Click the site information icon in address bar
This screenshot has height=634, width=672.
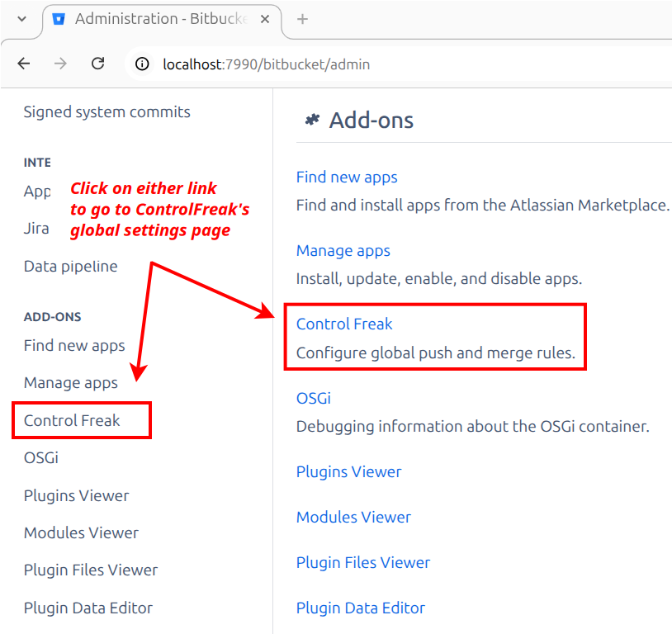[x=142, y=64]
